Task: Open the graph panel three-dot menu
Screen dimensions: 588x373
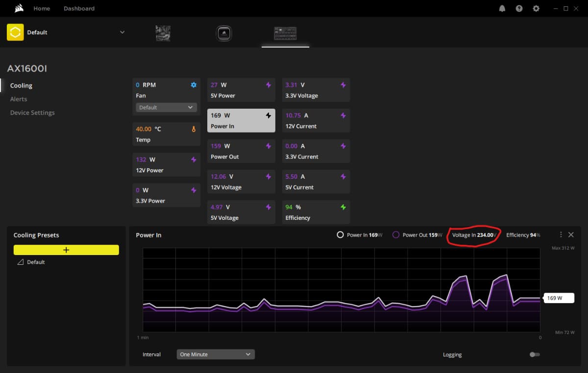Action: tap(561, 235)
